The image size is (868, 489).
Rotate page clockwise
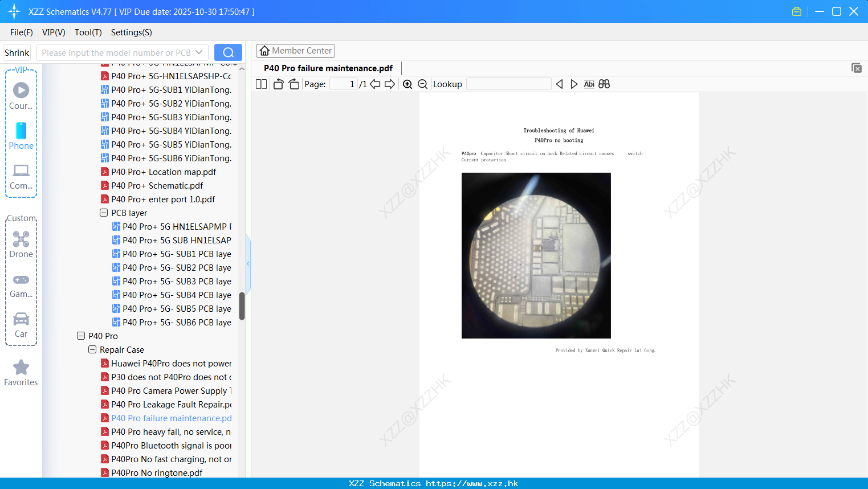pos(294,84)
